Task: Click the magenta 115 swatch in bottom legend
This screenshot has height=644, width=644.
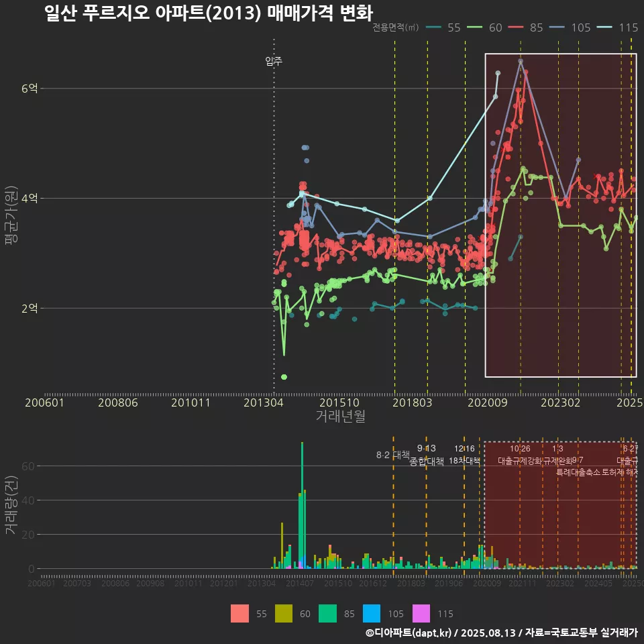Action: (421, 614)
